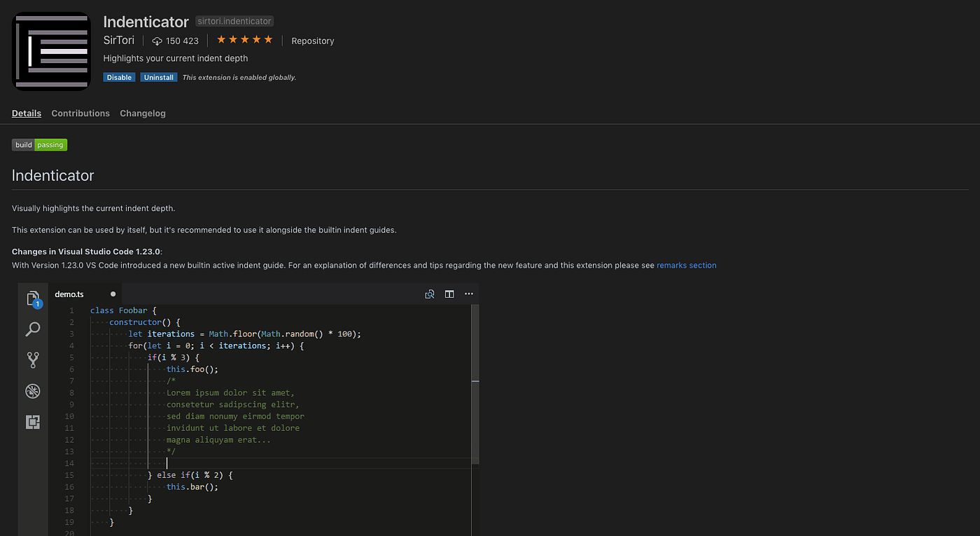This screenshot has height=536, width=980.
Task: Uninstall the extension
Action: click(158, 77)
